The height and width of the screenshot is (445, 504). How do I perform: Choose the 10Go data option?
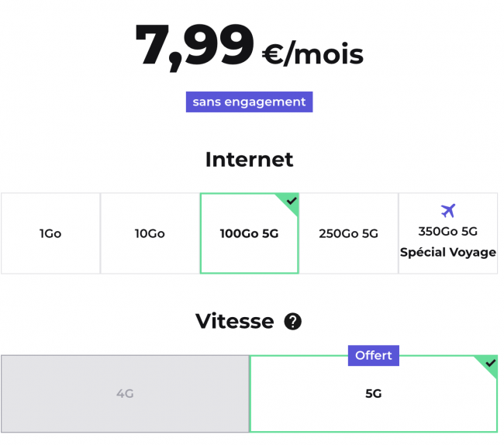[x=150, y=233]
